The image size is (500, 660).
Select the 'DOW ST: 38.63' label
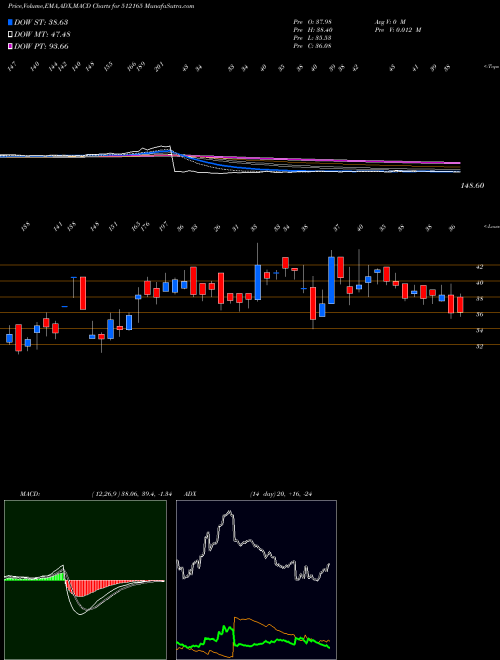pos(41,22)
